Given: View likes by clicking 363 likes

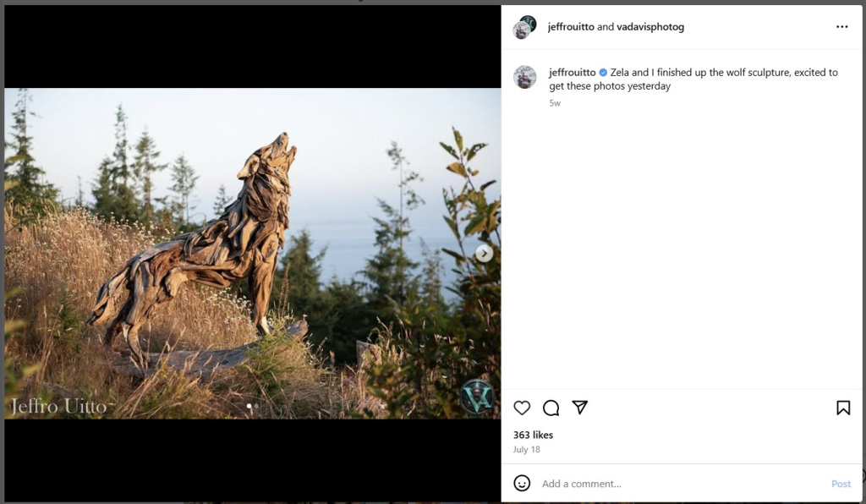Looking at the screenshot, I should (534, 435).
